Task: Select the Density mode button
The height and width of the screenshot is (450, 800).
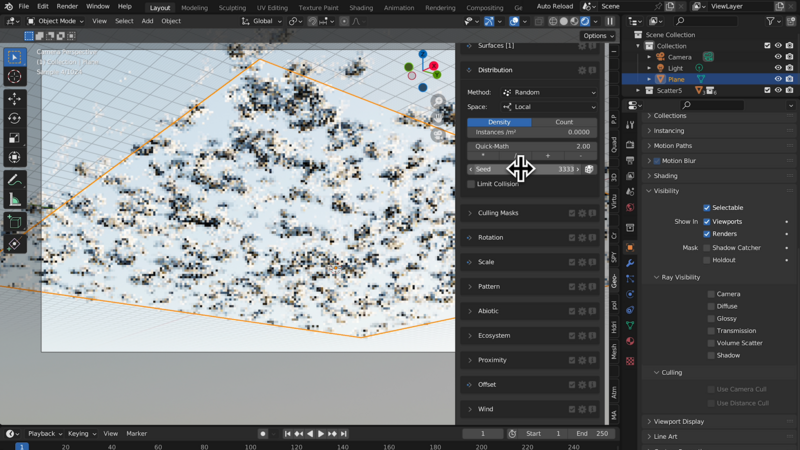Action: coord(499,122)
